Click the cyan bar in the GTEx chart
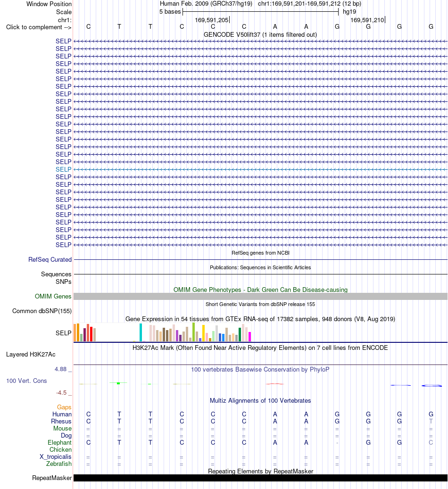This screenshot has height=489, width=448. [141, 332]
